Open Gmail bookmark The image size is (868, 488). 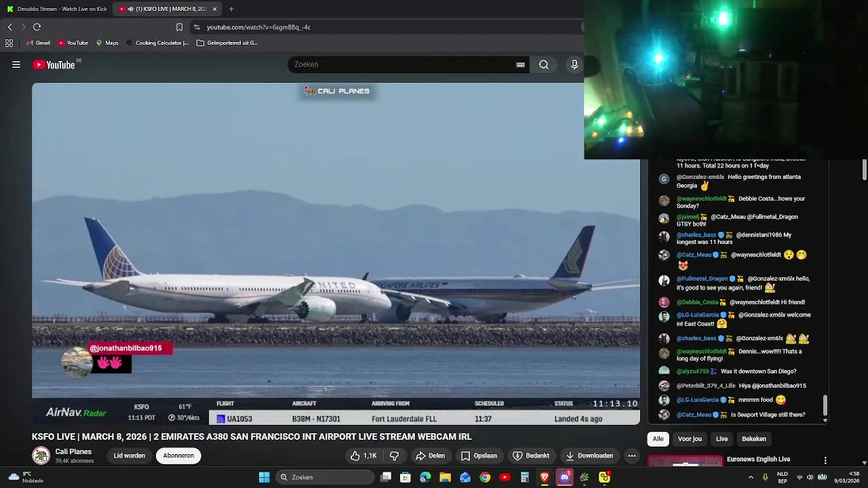click(x=38, y=43)
